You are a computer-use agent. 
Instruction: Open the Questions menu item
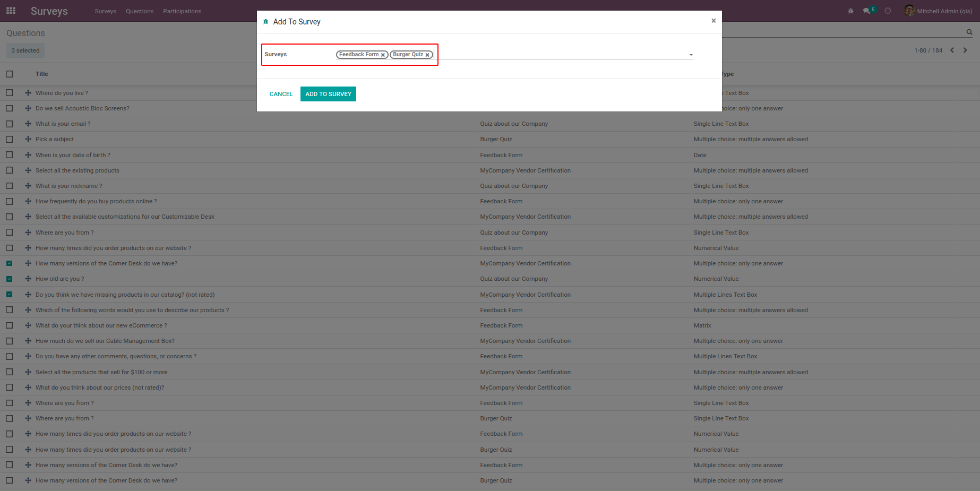(140, 11)
